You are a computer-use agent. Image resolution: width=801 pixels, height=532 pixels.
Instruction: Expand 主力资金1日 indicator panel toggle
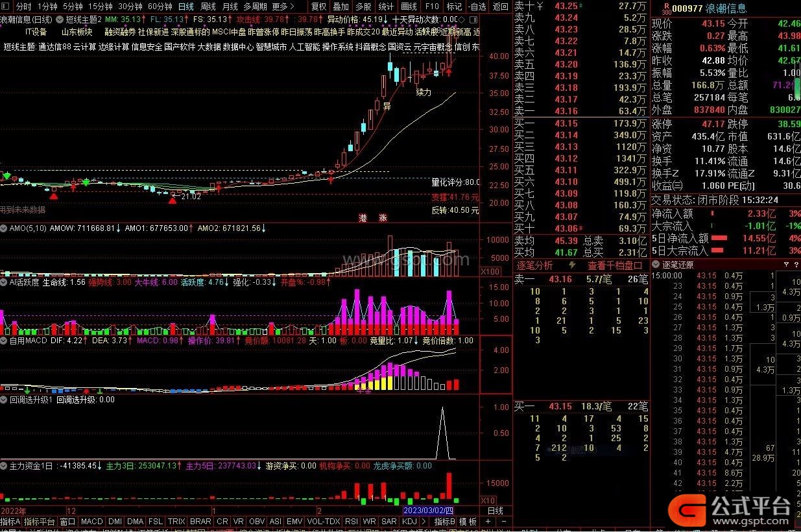click(4, 466)
